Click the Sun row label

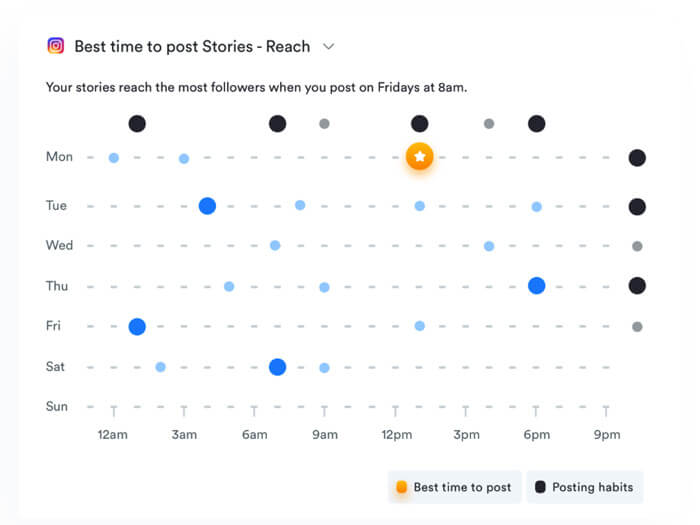pos(57,407)
